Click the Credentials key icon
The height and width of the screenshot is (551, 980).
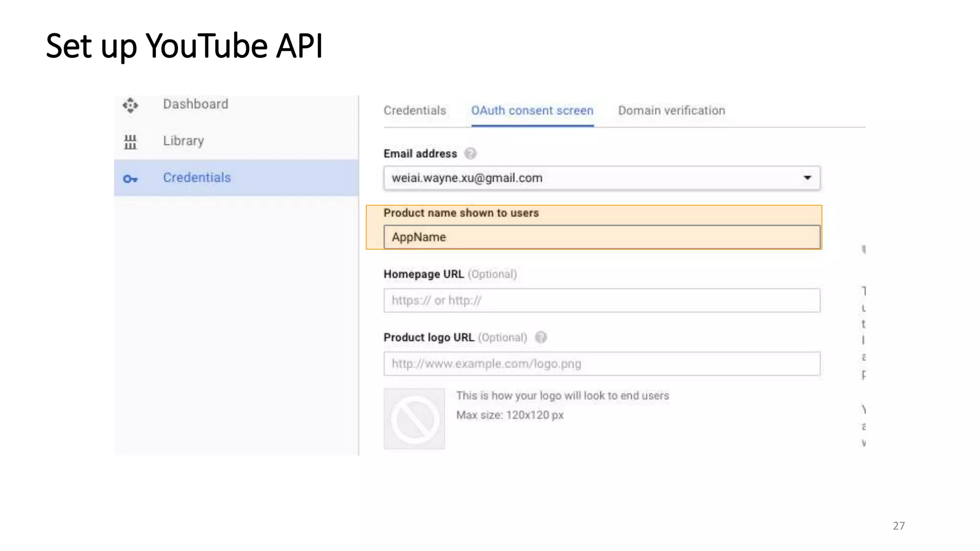tap(130, 179)
